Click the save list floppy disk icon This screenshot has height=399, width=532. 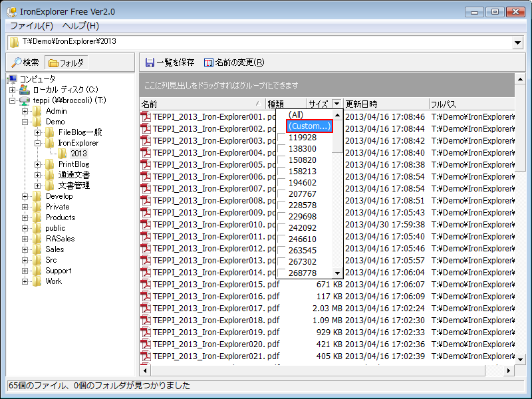(150, 63)
